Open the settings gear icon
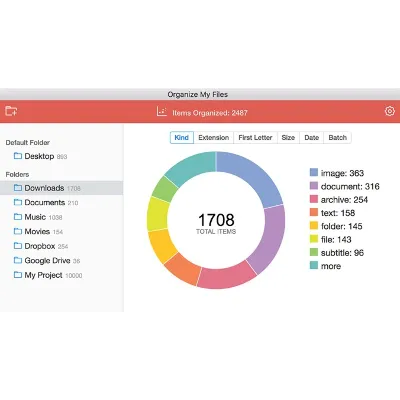The image size is (400, 400). click(x=390, y=111)
